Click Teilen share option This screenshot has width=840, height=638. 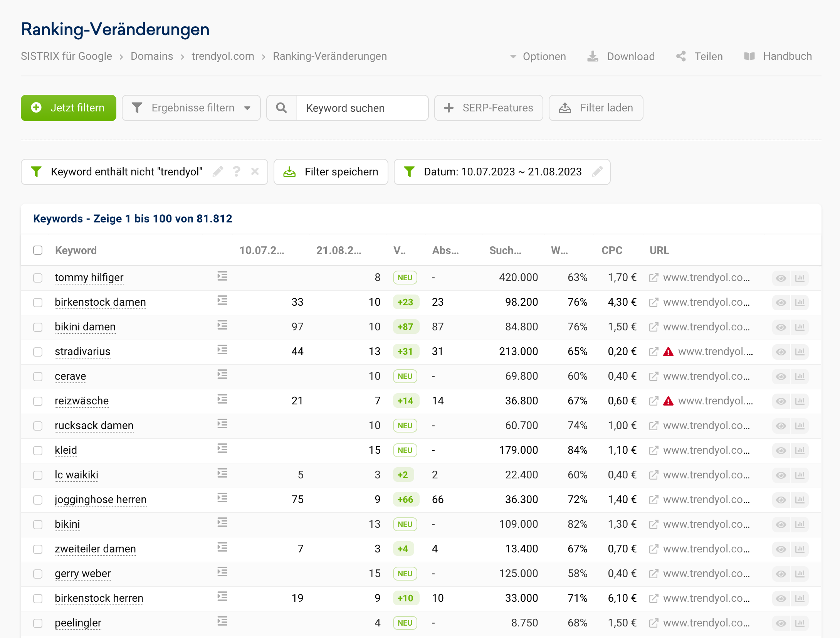pyautogui.click(x=699, y=56)
